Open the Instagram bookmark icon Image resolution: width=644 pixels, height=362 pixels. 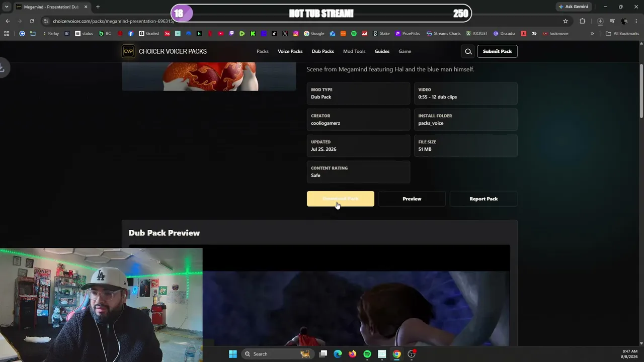tap(296, 34)
